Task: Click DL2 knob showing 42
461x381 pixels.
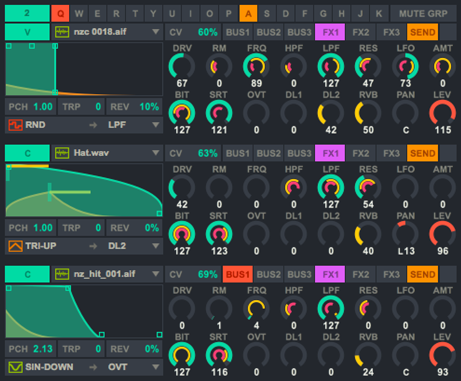Action: 331,113
